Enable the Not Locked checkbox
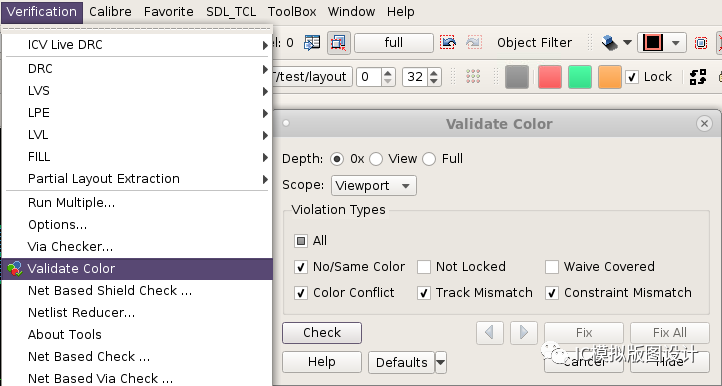 point(424,267)
